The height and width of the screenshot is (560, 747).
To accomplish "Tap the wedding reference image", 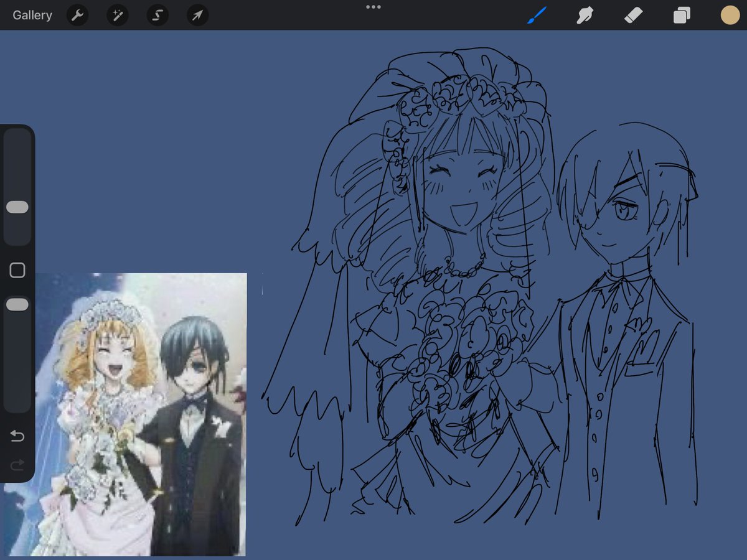I will (125, 414).
